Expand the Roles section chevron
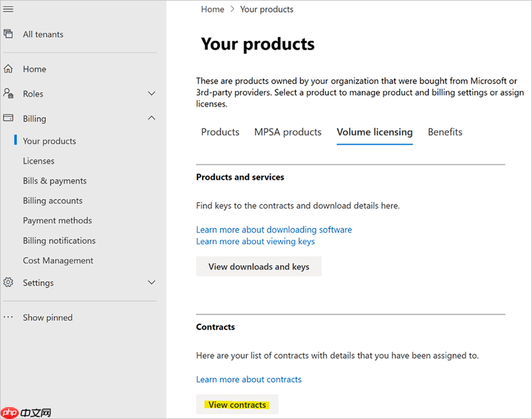Screen dimensions: 532x419 click(152, 93)
